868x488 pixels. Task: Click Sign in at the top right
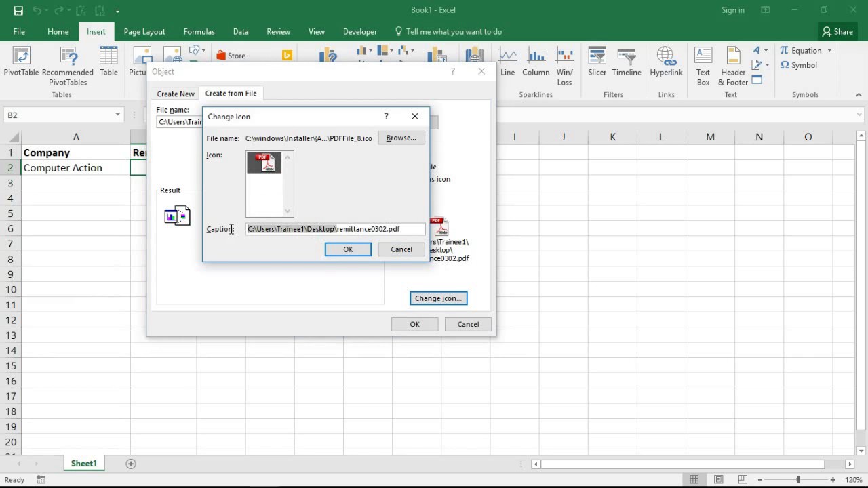pyautogui.click(x=733, y=10)
